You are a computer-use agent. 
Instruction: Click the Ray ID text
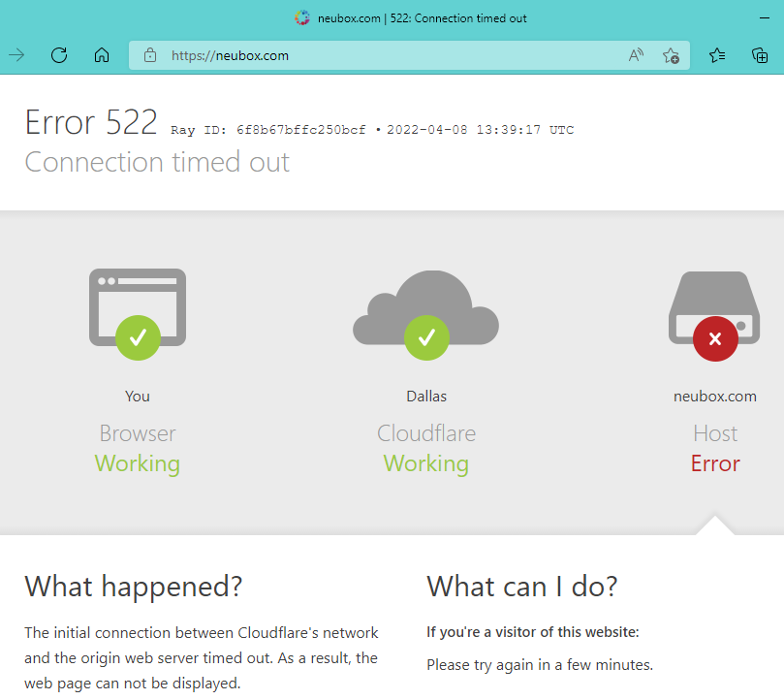pos(268,130)
